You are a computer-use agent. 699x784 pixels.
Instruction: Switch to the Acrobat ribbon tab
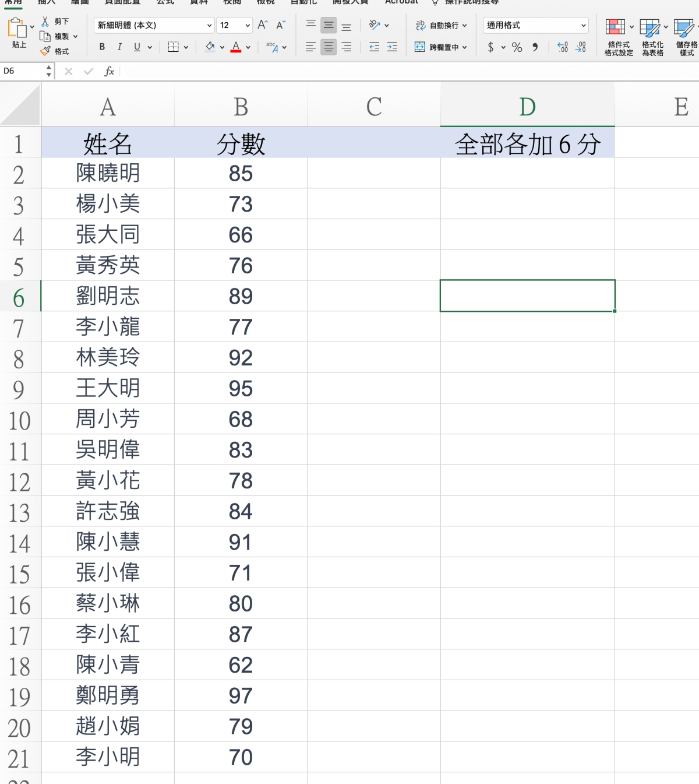coord(401,2)
